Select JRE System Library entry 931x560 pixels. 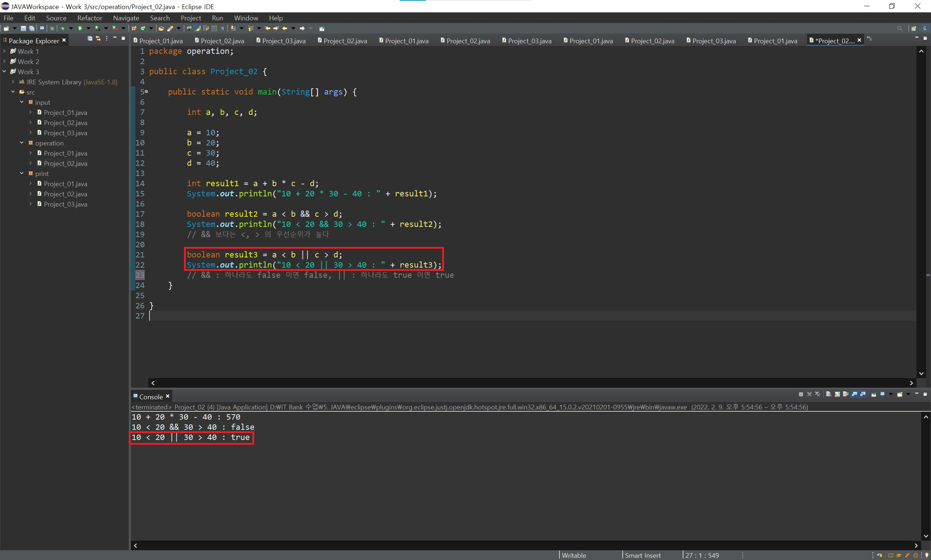point(53,82)
